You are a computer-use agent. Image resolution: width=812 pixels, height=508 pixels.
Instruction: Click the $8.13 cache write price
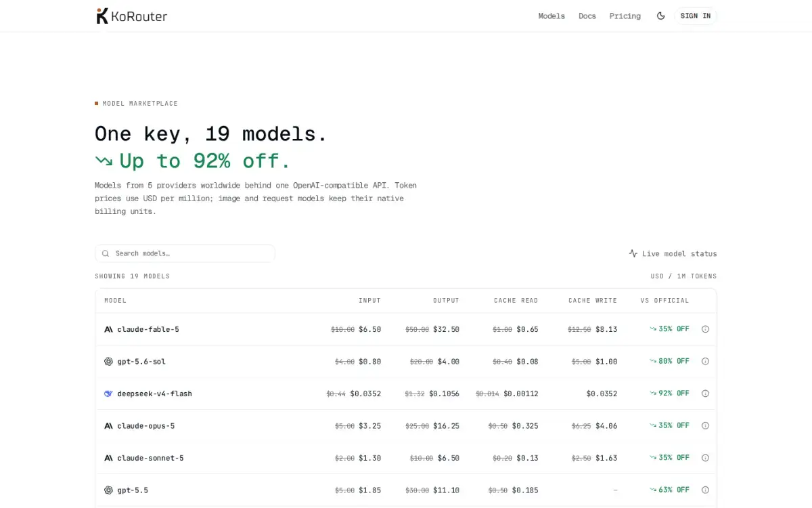pos(606,329)
